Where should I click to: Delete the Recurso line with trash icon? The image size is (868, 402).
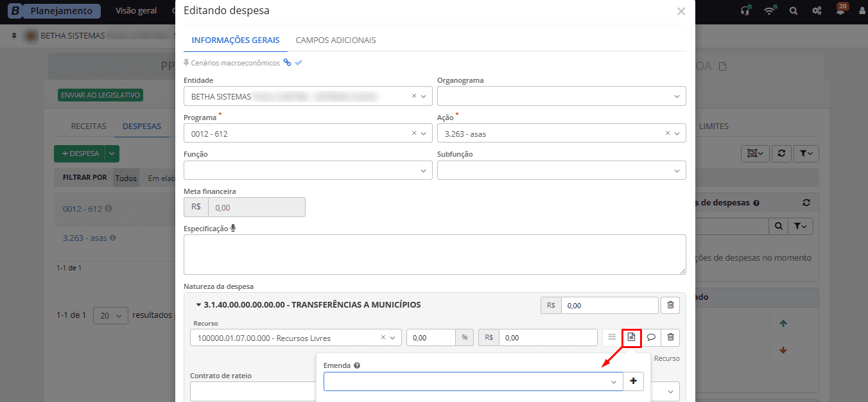[x=670, y=337]
